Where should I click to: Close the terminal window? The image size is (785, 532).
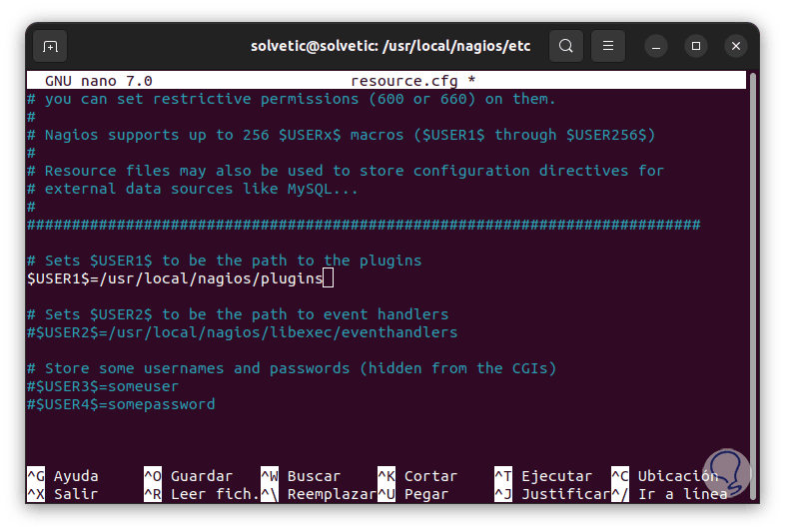736,46
